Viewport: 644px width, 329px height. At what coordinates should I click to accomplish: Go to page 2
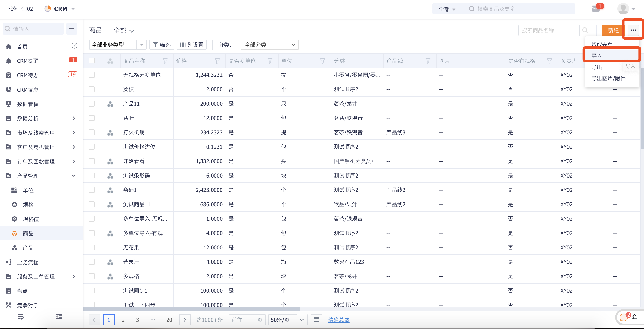(123, 320)
